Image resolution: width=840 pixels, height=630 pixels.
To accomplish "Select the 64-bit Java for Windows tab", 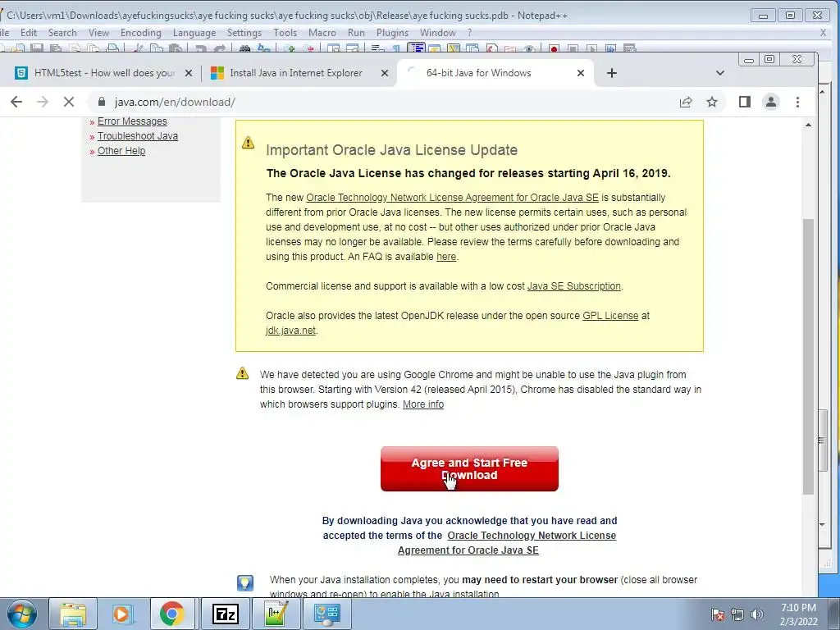I will click(x=478, y=73).
